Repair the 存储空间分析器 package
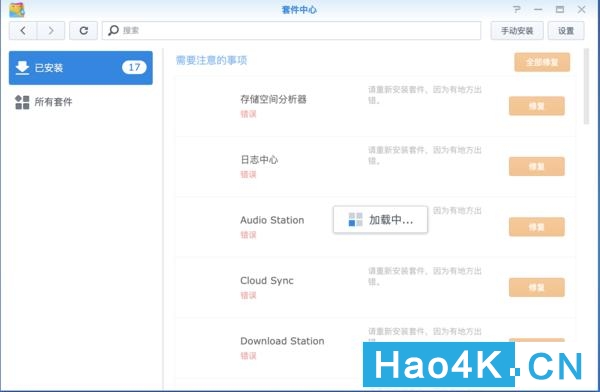The height and width of the screenshot is (392, 600). (x=536, y=106)
